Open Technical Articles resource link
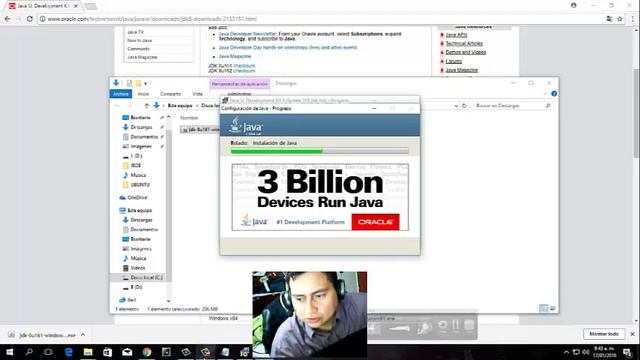The image size is (640, 360). (464, 43)
